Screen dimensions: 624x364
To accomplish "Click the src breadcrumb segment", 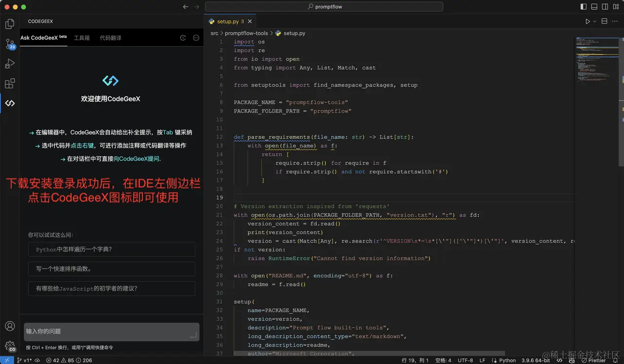I will (214, 33).
